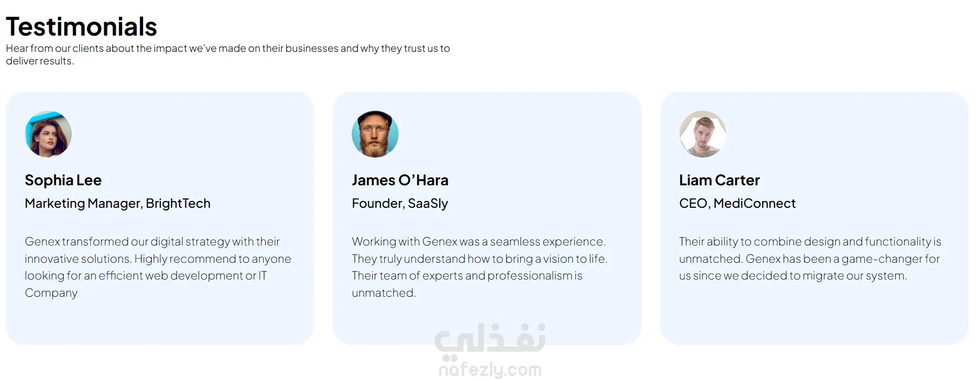Image resolution: width=980 pixels, height=380 pixels.
Task: Click the Founder, SaaSly subtitle
Action: [400, 203]
